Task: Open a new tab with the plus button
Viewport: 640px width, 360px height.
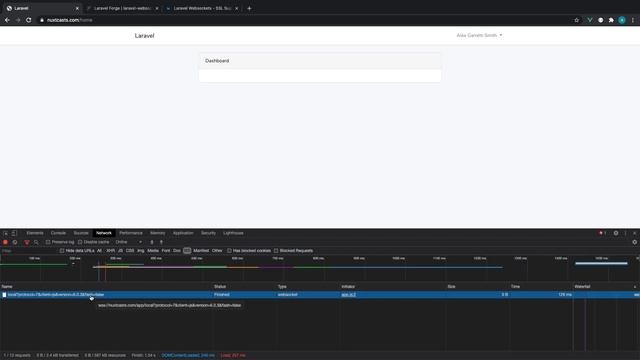Action: click(x=249, y=8)
